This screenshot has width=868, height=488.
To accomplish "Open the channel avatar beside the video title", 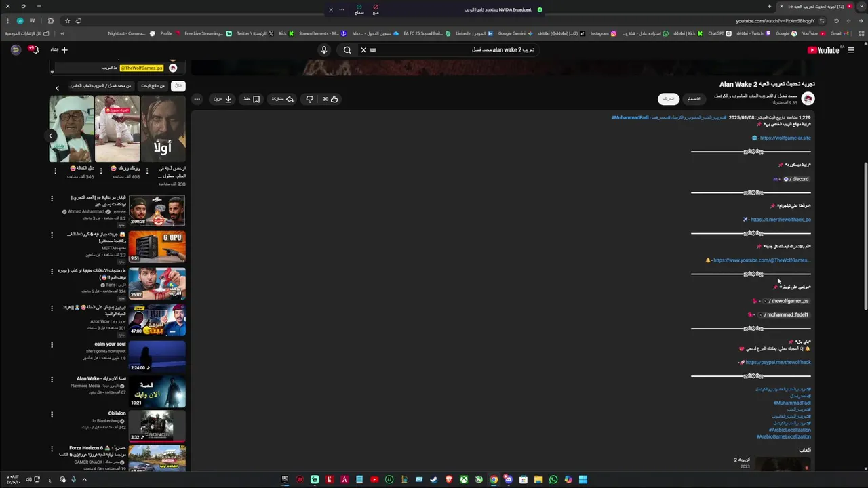I will (x=808, y=98).
